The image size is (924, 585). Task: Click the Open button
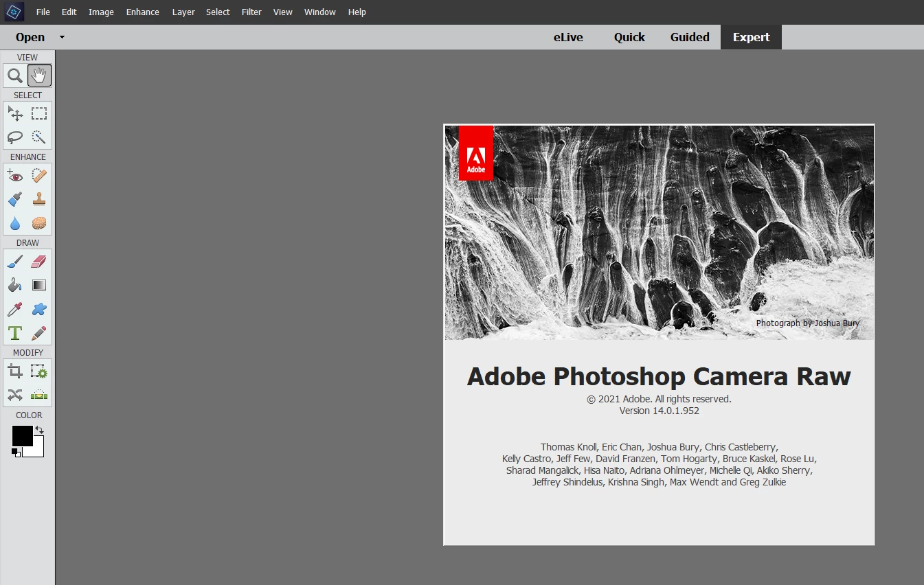pyautogui.click(x=30, y=37)
